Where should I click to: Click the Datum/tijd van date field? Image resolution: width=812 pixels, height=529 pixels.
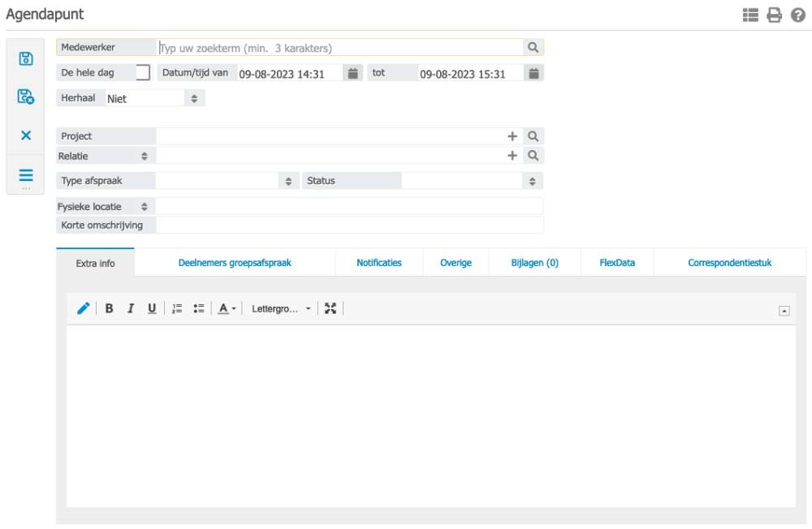(290, 74)
